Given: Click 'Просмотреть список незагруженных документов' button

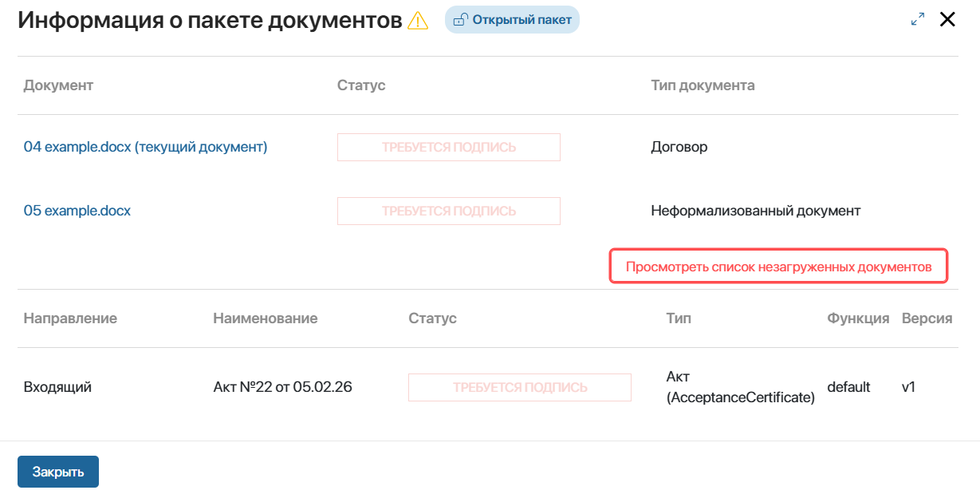Looking at the screenshot, I should pyautogui.click(x=778, y=267).
